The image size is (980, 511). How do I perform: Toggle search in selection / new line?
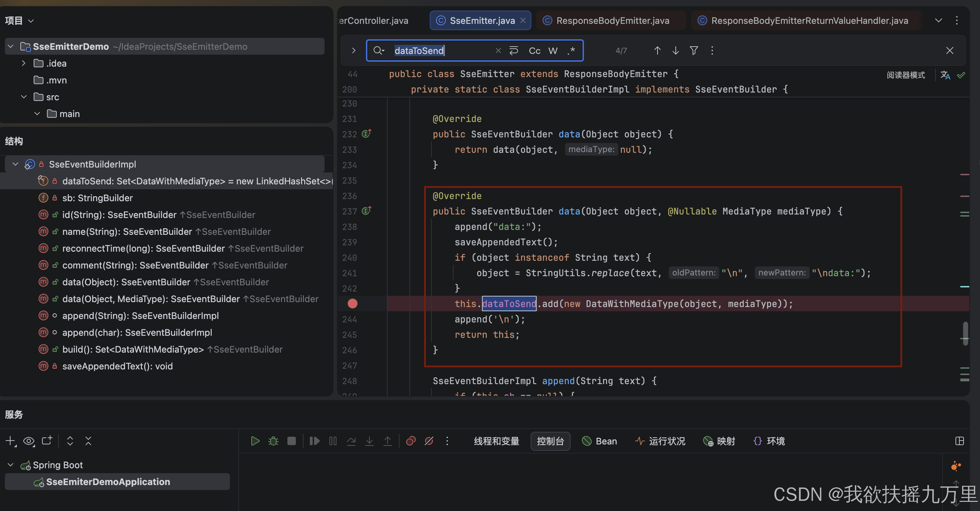point(513,50)
